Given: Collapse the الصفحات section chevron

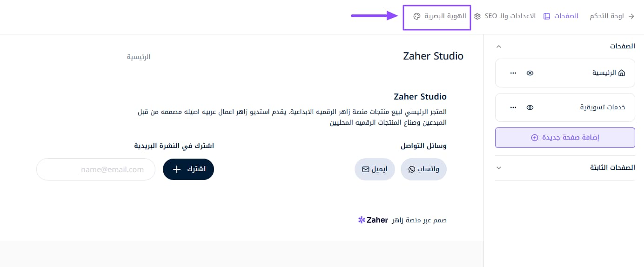Looking at the screenshot, I should click(499, 47).
